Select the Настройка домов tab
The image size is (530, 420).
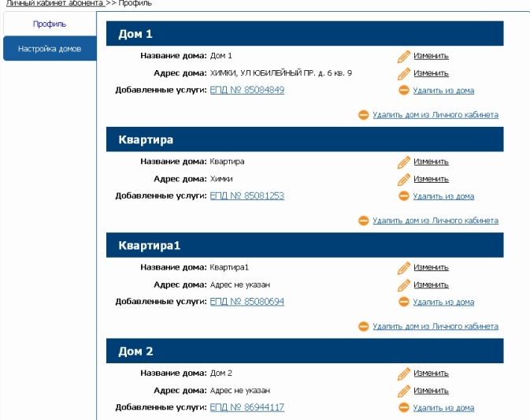point(50,49)
